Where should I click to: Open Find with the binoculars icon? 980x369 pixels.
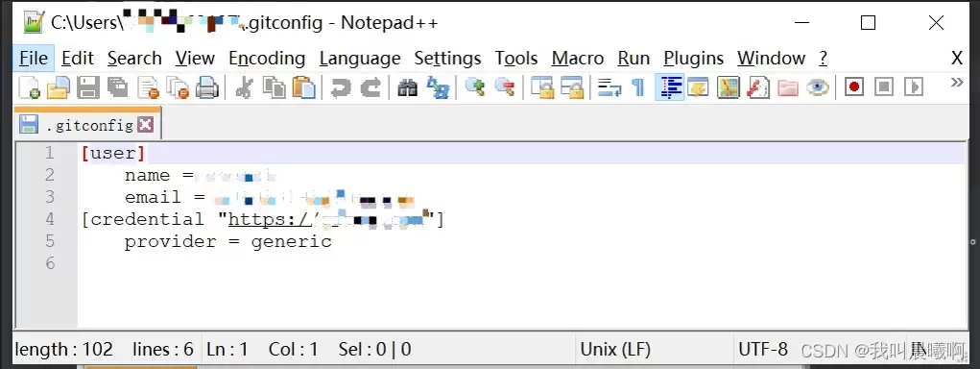(x=408, y=87)
